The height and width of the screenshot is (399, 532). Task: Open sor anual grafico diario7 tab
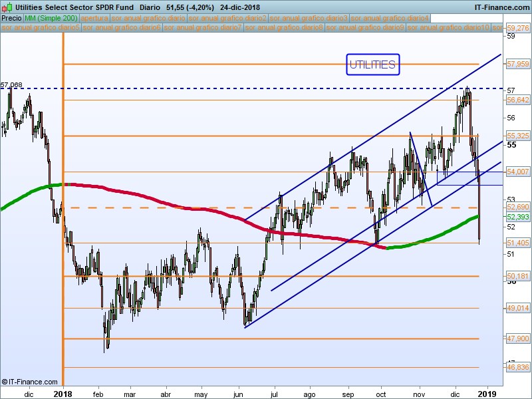(203, 27)
